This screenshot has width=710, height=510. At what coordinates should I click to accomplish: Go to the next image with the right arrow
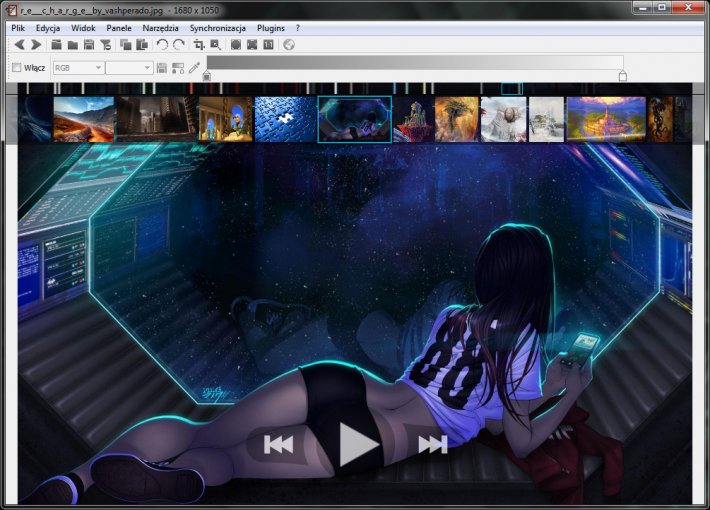click(x=36, y=44)
